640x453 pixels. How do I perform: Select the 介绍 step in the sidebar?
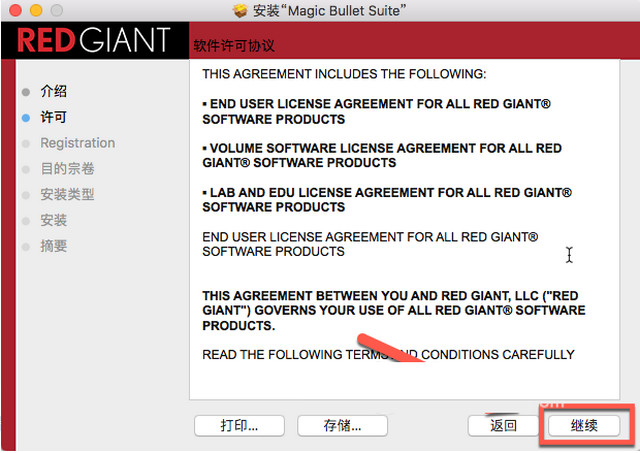pyautogui.click(x=53, y=91)
